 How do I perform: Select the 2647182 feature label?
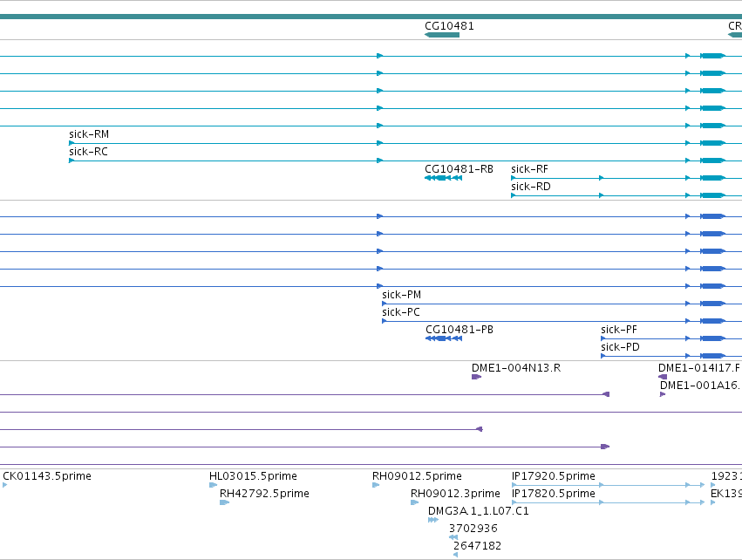478,546
